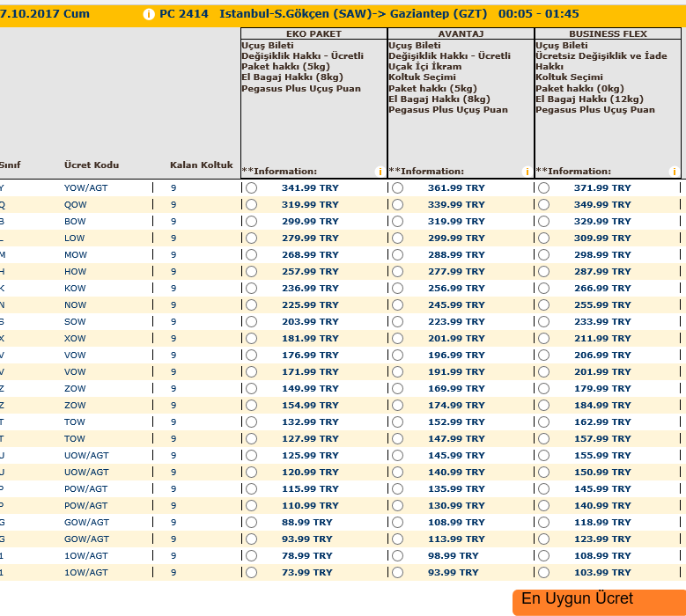
Task: Select the 341.99 TRY Eko Paket fare
Action: (252, 188)
